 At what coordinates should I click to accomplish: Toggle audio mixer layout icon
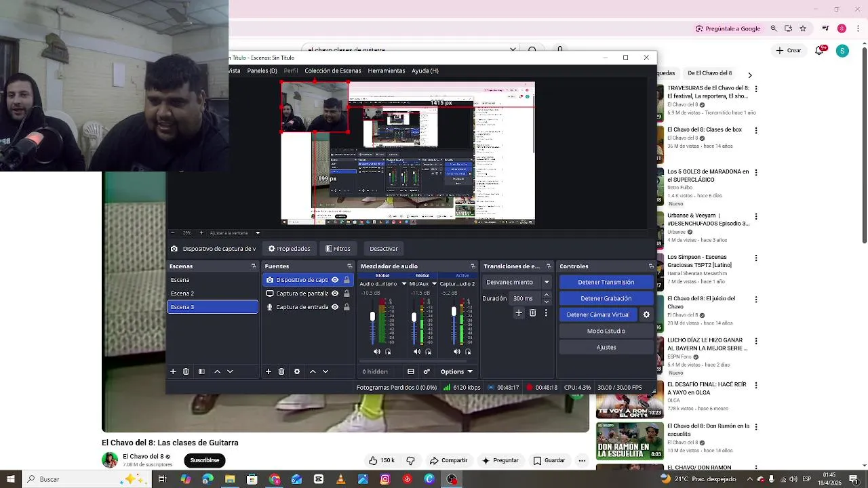coord(411,371)
